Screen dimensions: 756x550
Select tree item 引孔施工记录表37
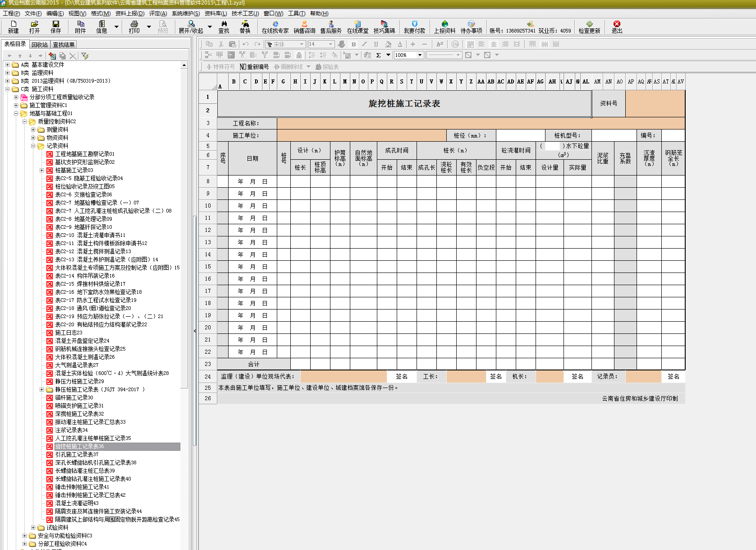pos(77,454)
